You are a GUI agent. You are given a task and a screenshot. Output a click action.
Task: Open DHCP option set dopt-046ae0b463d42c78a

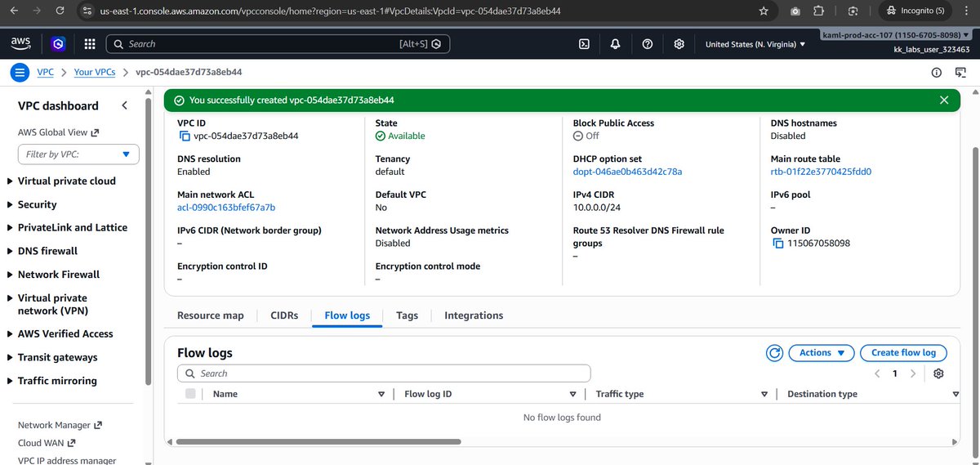pyautogui.click(x=627, y=172)
